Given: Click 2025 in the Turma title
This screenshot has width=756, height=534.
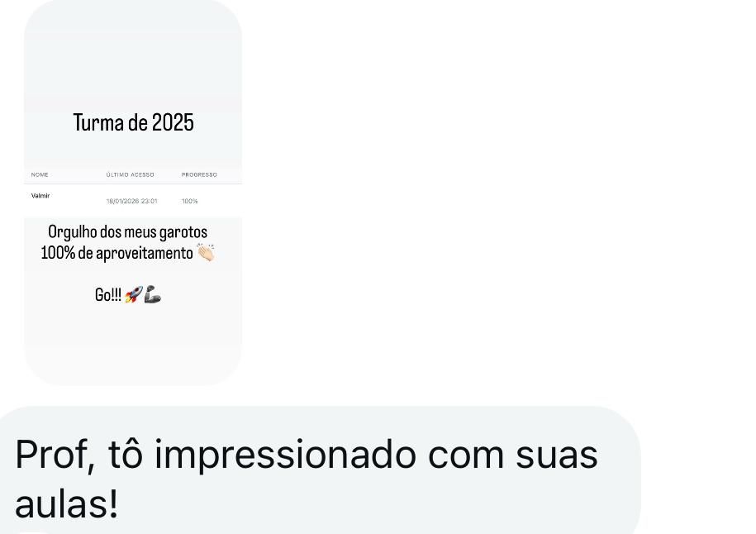Looking at the screenshot, I should click(173, 122).
